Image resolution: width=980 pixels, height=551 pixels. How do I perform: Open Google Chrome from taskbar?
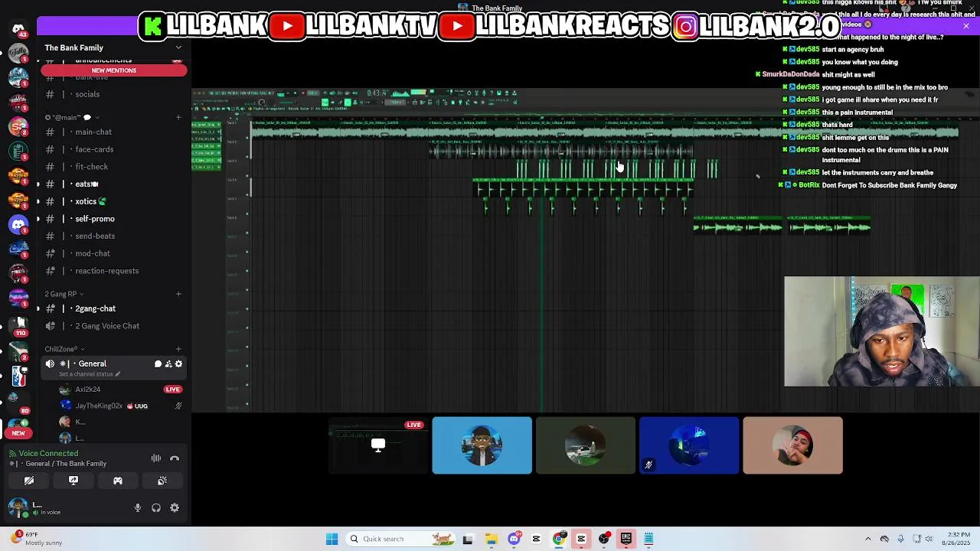[x=559, y=539]
